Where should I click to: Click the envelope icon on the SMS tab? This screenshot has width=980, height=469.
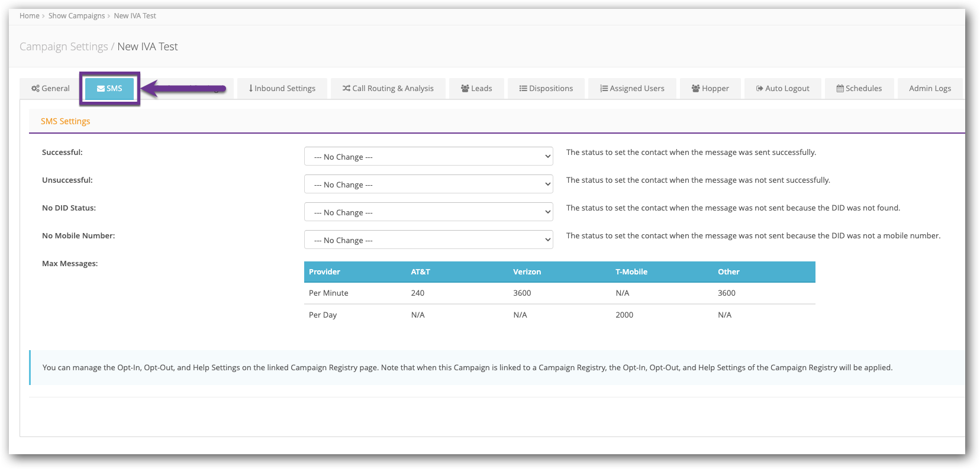click(x=101, y=89)
